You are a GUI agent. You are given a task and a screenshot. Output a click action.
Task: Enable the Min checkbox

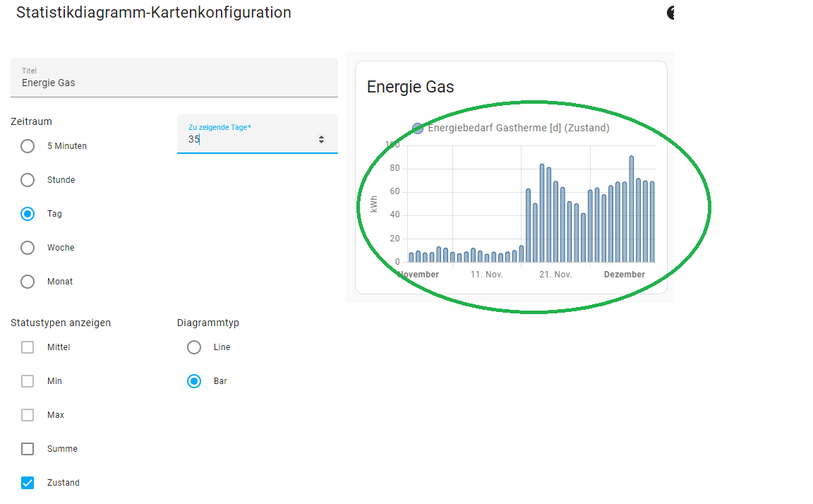(x=27, y=381)
